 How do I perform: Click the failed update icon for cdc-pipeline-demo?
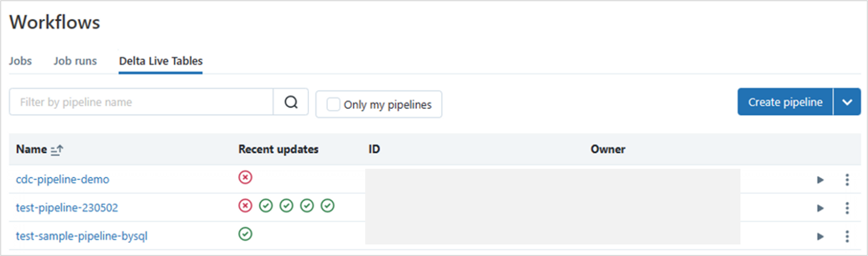(x=245, y=177)
